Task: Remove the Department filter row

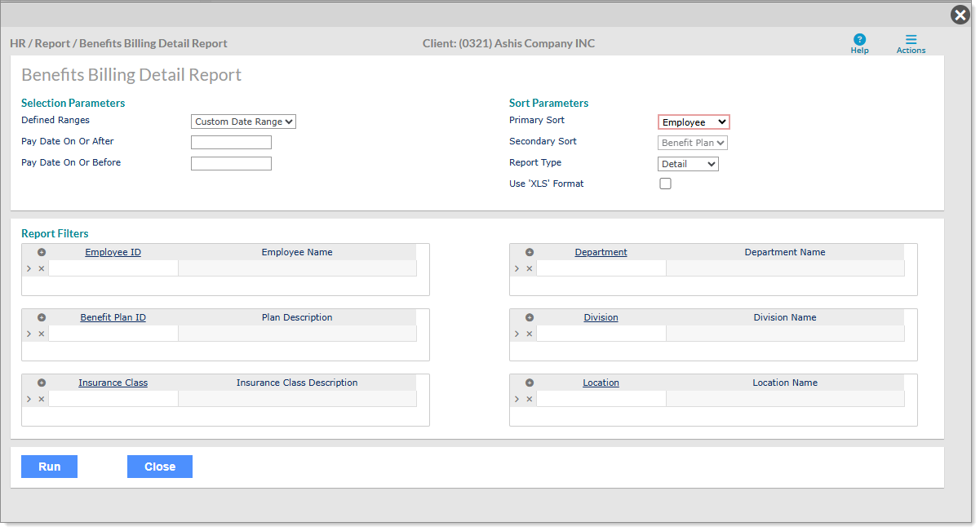Action: (x=529, y=268)
